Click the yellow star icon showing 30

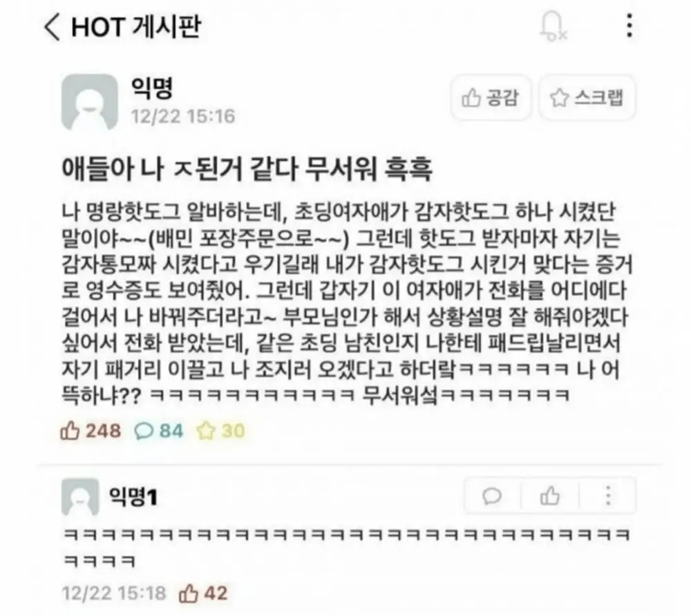coord(206,431)
